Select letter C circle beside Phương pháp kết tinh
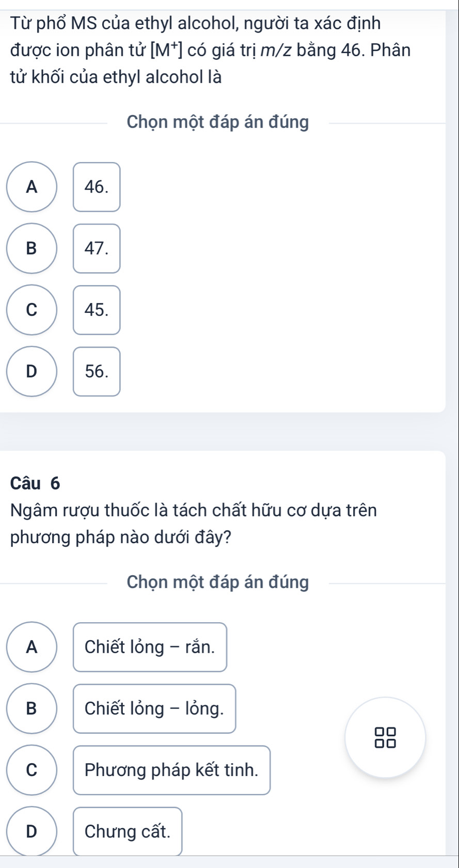This screenshot has height=868, width=459. [x=32, y=770]
